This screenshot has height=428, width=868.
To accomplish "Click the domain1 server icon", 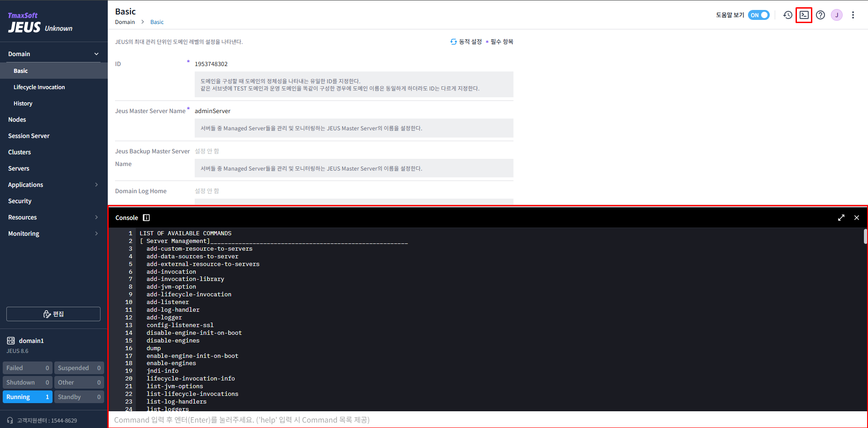I will pos(11,340).
